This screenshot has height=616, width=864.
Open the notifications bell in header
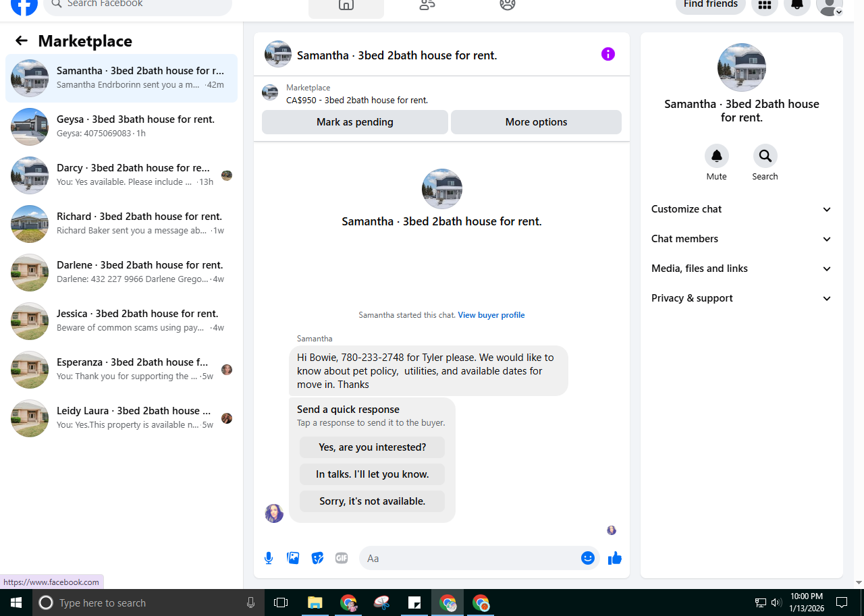pyautogui.click(x=797, y=5)
